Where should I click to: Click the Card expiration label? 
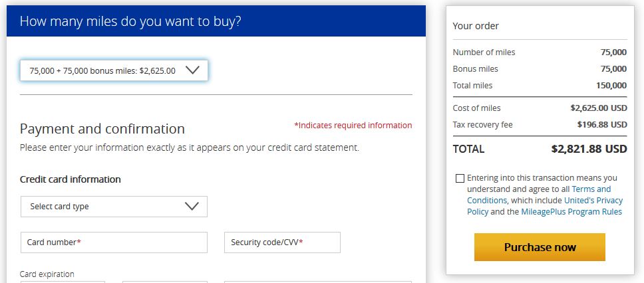pos(47,274)
